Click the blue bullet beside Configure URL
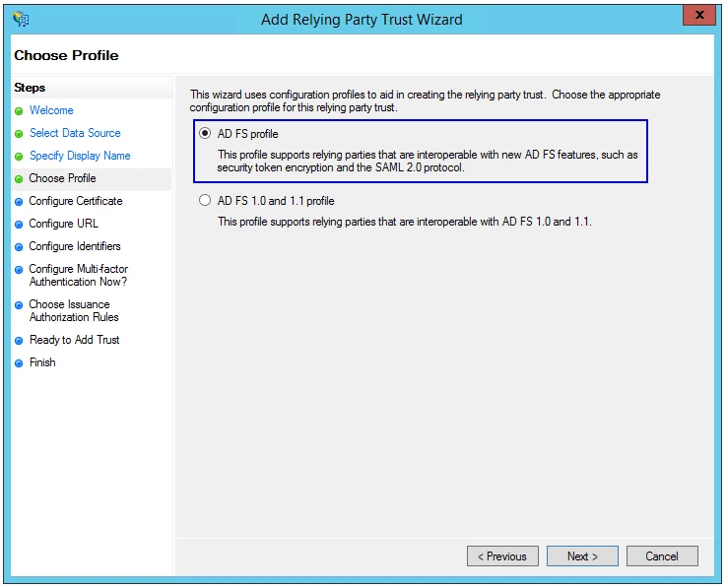 (x=19, y=225)
